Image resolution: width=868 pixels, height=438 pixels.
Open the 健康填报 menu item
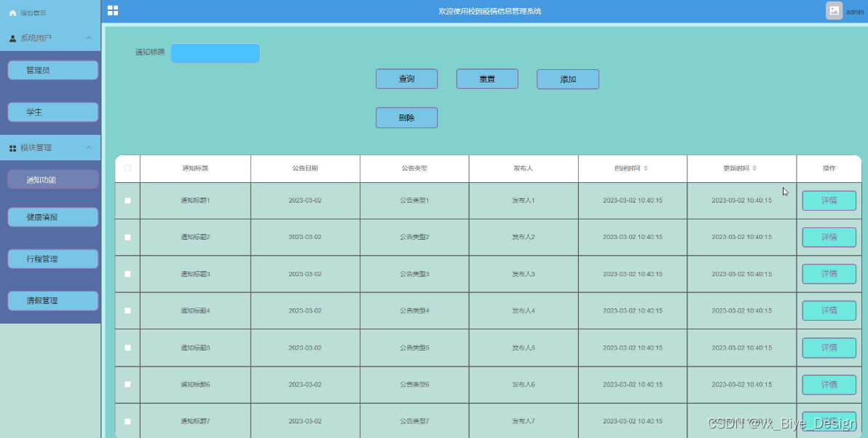coord(53,217)
